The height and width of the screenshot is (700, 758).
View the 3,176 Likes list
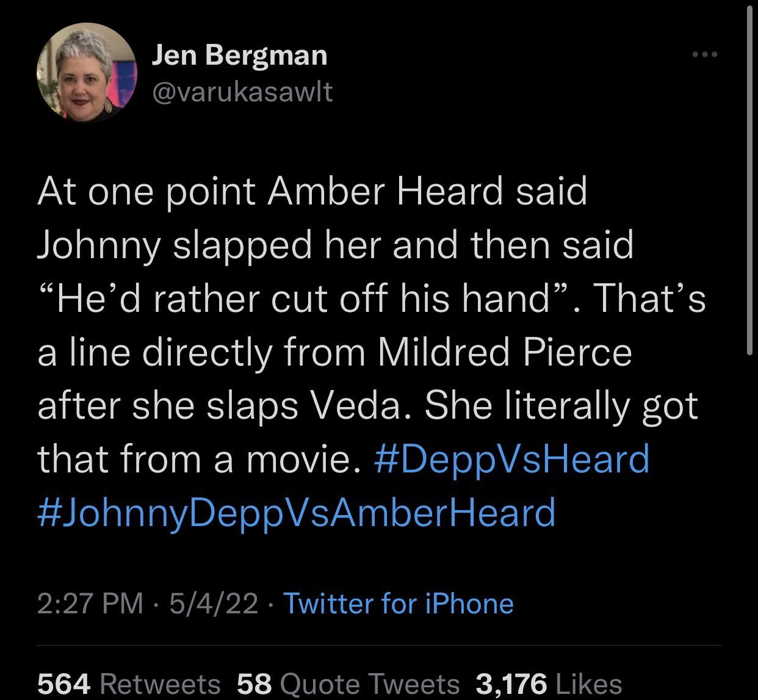pyautogui.click(x=549, y=684)
